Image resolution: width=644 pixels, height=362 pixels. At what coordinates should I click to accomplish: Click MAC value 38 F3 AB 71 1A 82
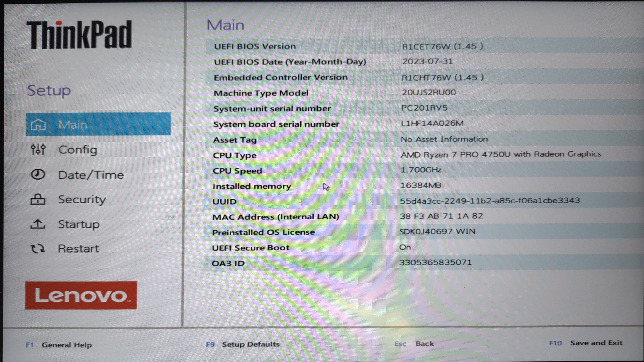click(x=441, y=216)
